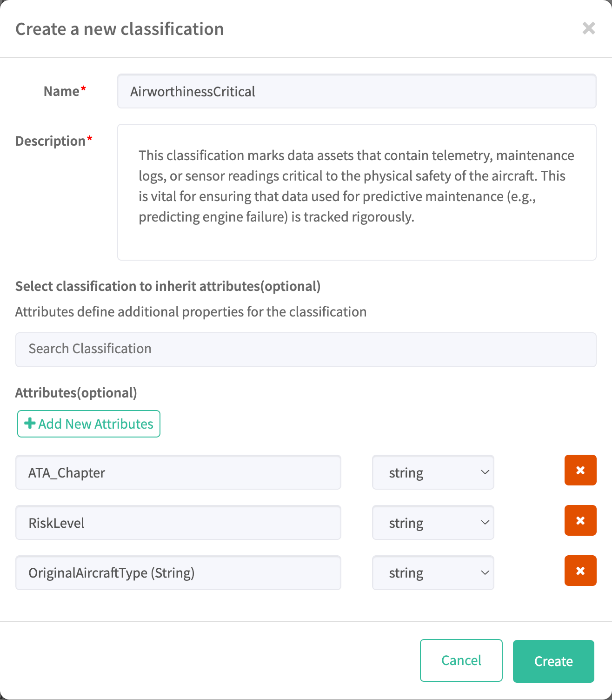
Task: Open the type dropdown for ATA_Chapter
Action: (432, 472)
